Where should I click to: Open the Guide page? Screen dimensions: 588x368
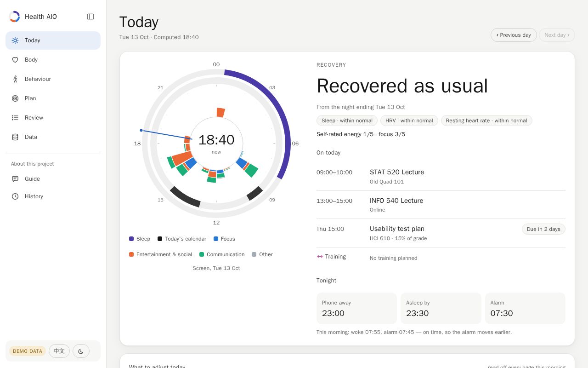53,179
